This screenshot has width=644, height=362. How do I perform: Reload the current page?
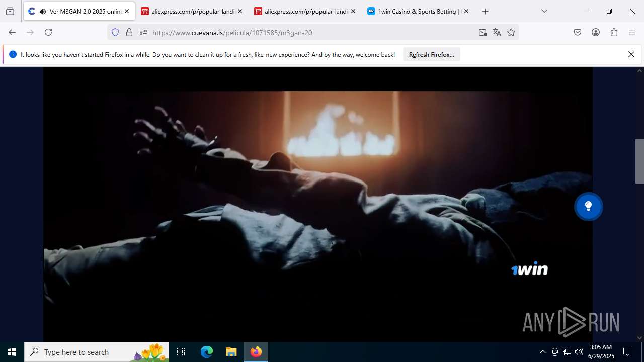[48, 32]
